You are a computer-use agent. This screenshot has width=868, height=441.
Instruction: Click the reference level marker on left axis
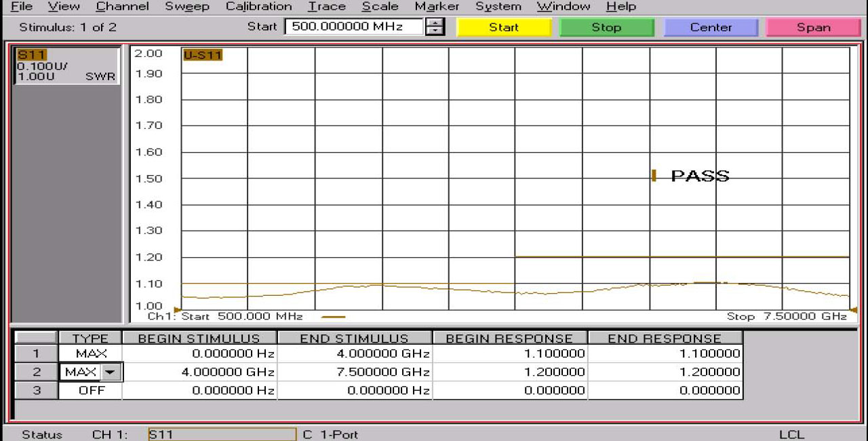(178, 309)
